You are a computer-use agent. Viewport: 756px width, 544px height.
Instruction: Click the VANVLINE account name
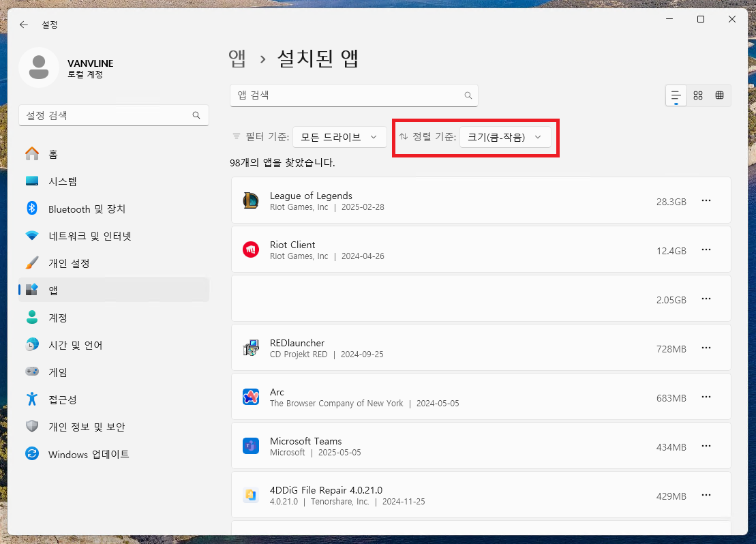(90, 63)
